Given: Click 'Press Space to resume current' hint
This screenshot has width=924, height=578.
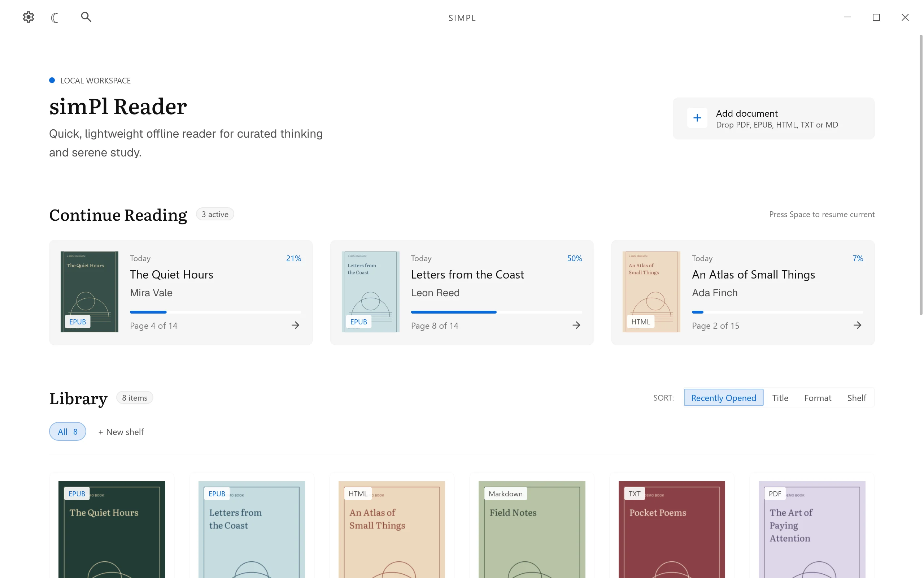Looking at the screenshot, I should click(821, 215).
